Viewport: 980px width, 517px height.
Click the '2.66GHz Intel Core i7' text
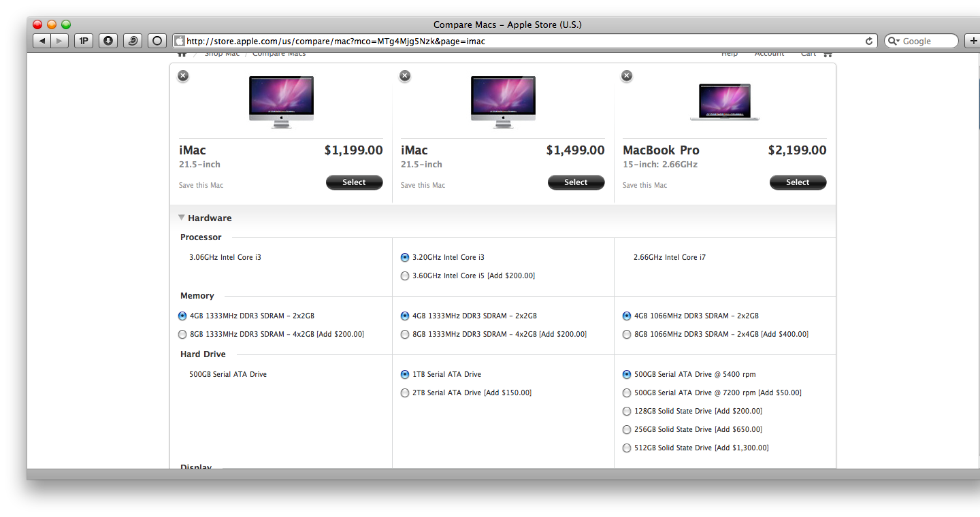670,257
